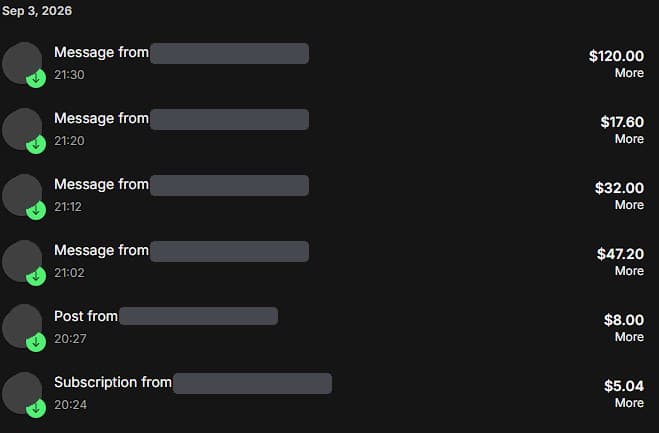Image resolution: width=659 pixels, height=433 pixels.
Task: Open avatar of the $17.60 message sender
Action: click(22, 129)
